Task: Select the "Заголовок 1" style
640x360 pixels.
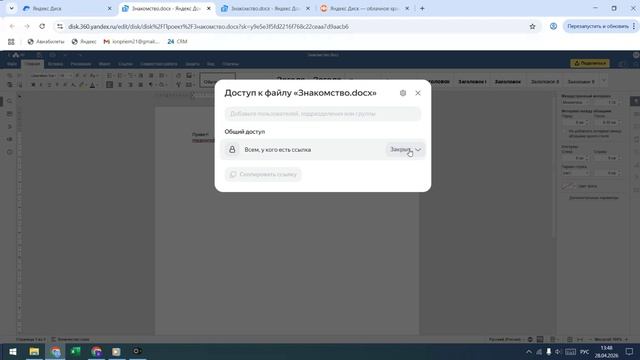Action: point(472,82)
